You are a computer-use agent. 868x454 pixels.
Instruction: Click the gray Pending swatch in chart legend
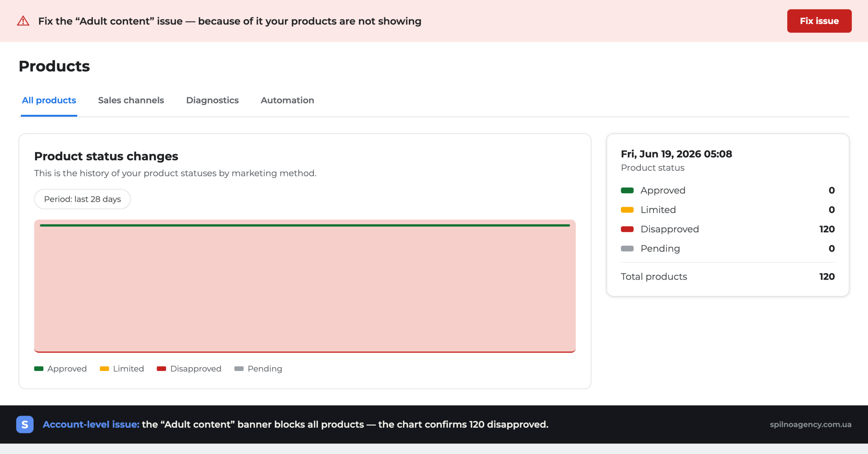[239, 369]
